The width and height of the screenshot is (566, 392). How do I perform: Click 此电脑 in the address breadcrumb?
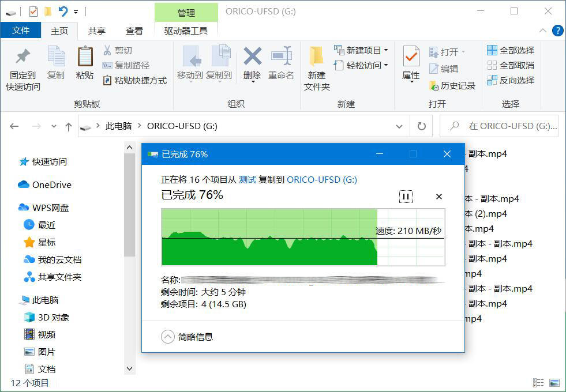pyautogui.click(x=118, y=126)
